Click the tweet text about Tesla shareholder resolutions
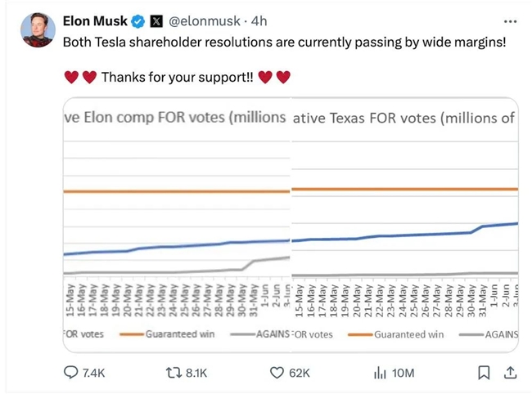 pos(284,41)
